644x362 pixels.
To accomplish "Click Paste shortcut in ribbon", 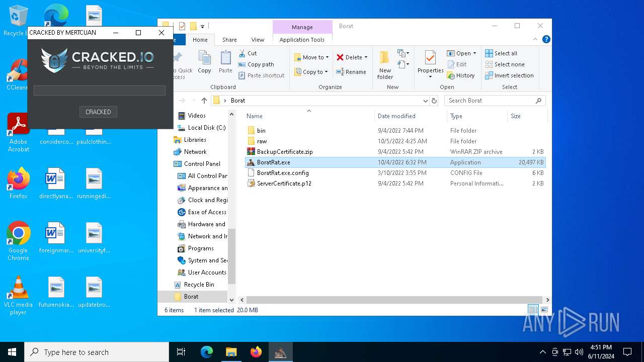I will click(x=261, y=75).
